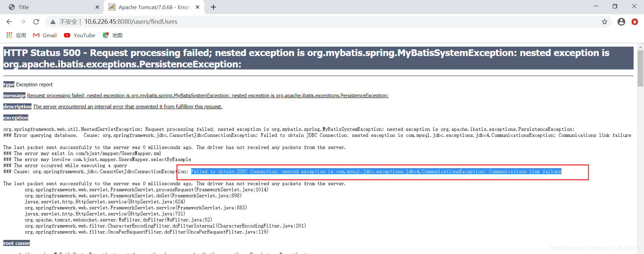Click the FrameworkServlet.processRequest stack line
This screenshot has width=644, height=254.
pyautogui.click(x=147, y=190)
